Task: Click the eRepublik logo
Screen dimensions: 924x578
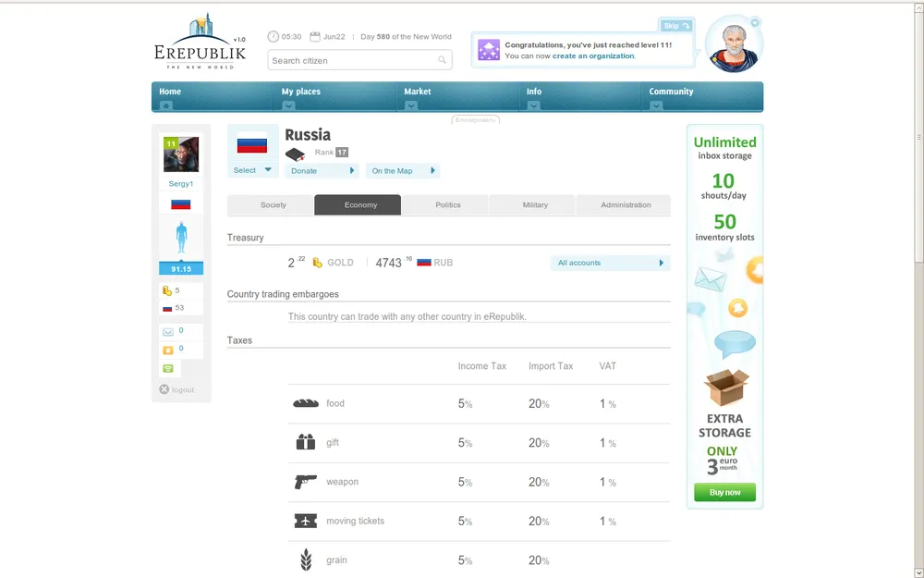Action: point(200,42)
